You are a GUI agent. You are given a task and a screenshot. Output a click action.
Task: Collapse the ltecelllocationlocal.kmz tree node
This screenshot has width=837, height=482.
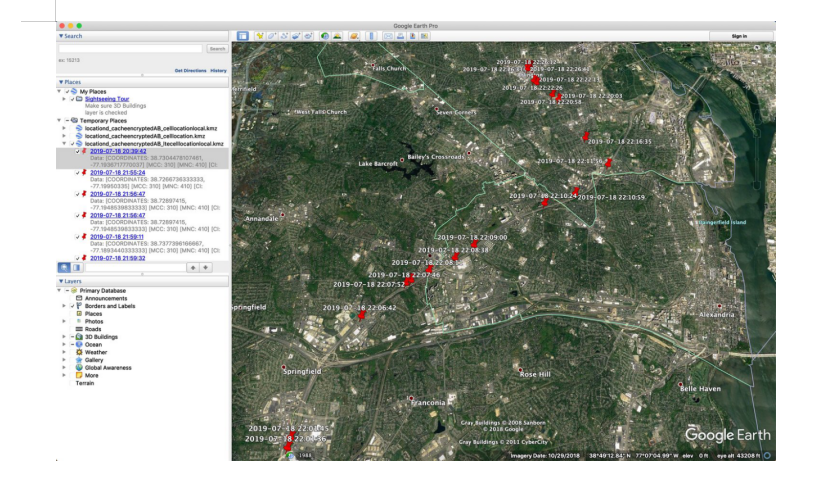click(x=64, y=144)
